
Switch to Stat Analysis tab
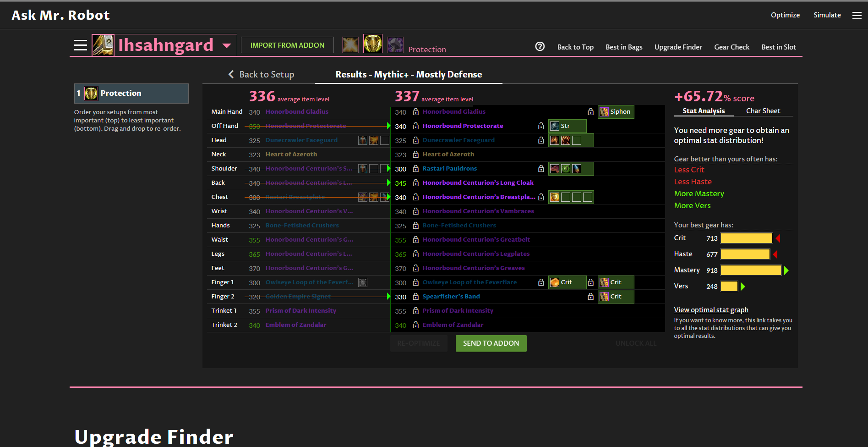click(704, 111)
